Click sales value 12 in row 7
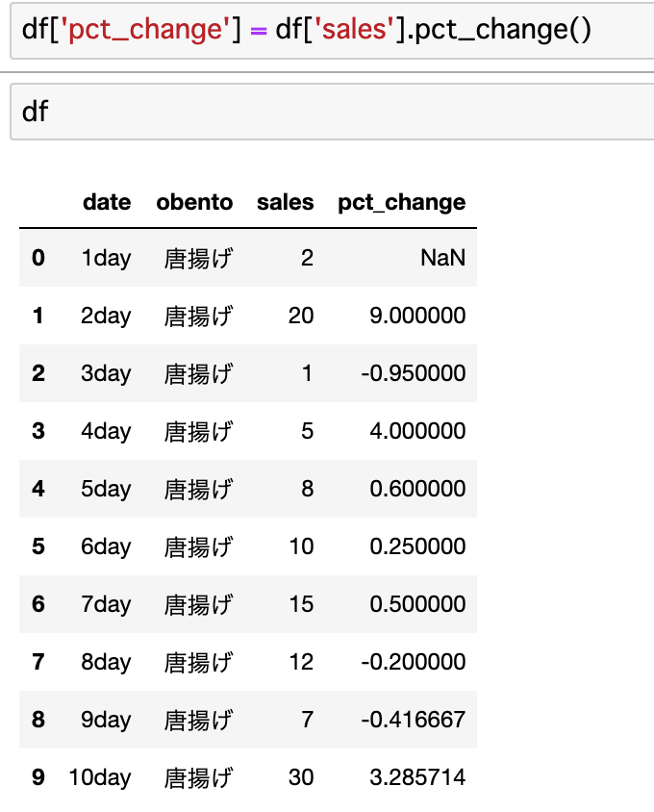Viewport: 654px width, 812px height. click(x=301, y=662)
